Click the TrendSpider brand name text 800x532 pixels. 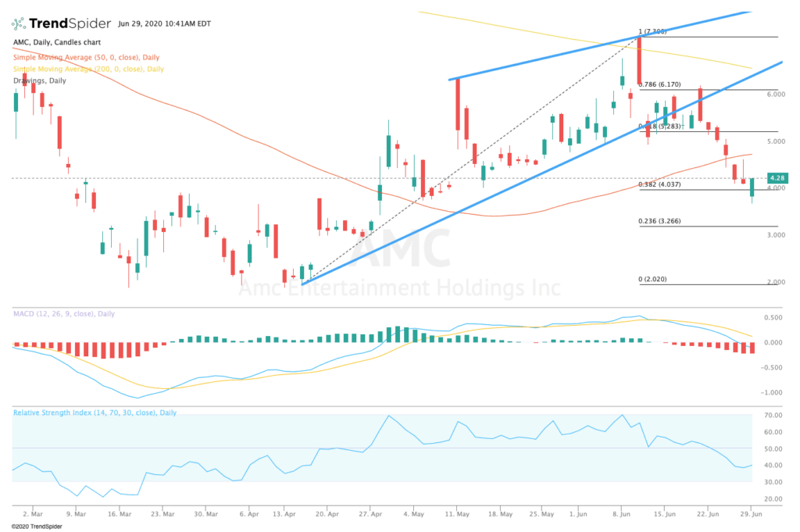[70, 23]
